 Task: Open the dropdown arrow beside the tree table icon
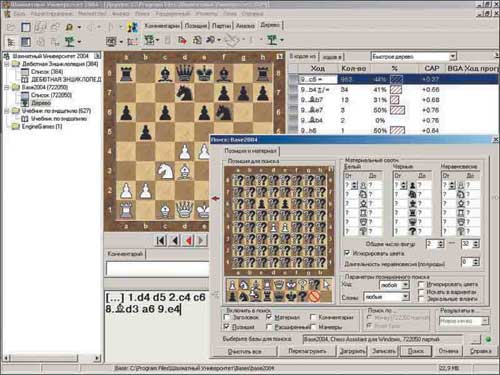[157, 41]
